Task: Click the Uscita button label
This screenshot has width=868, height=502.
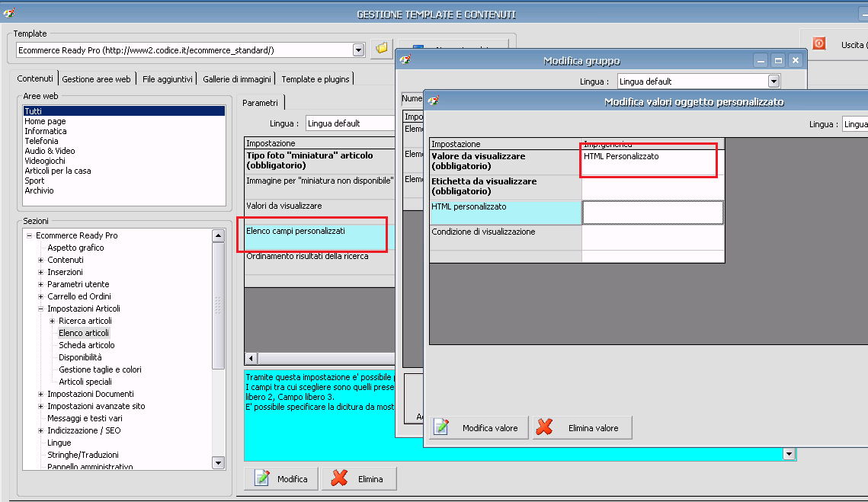Action: tap(854, 45)
